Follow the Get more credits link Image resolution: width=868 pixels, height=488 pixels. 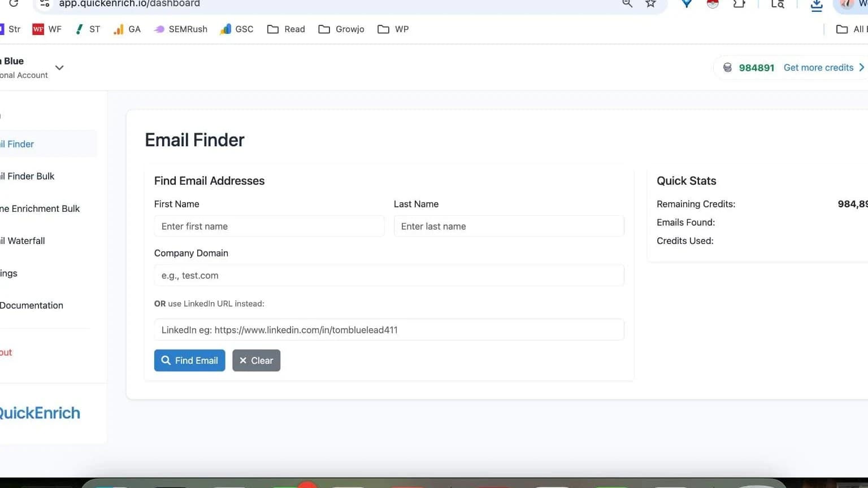tap(818, 68)
